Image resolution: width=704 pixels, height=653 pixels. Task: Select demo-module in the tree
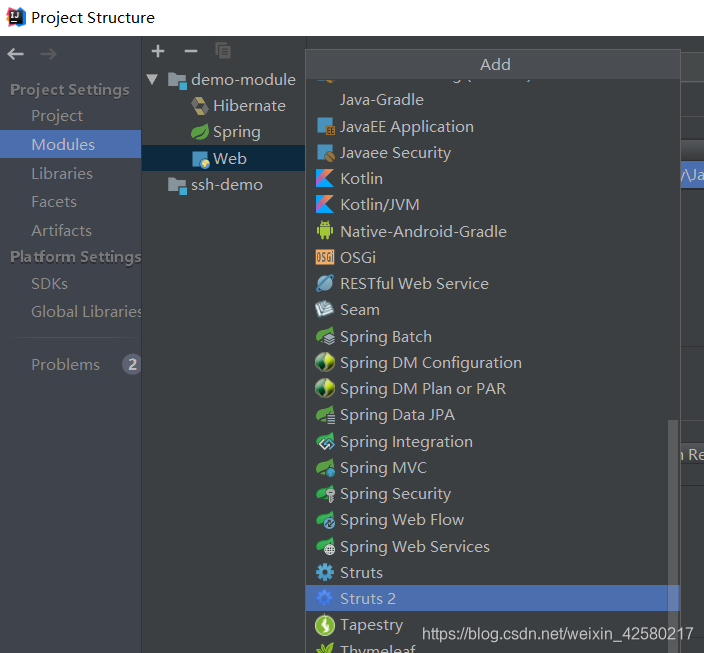point(243,80)
